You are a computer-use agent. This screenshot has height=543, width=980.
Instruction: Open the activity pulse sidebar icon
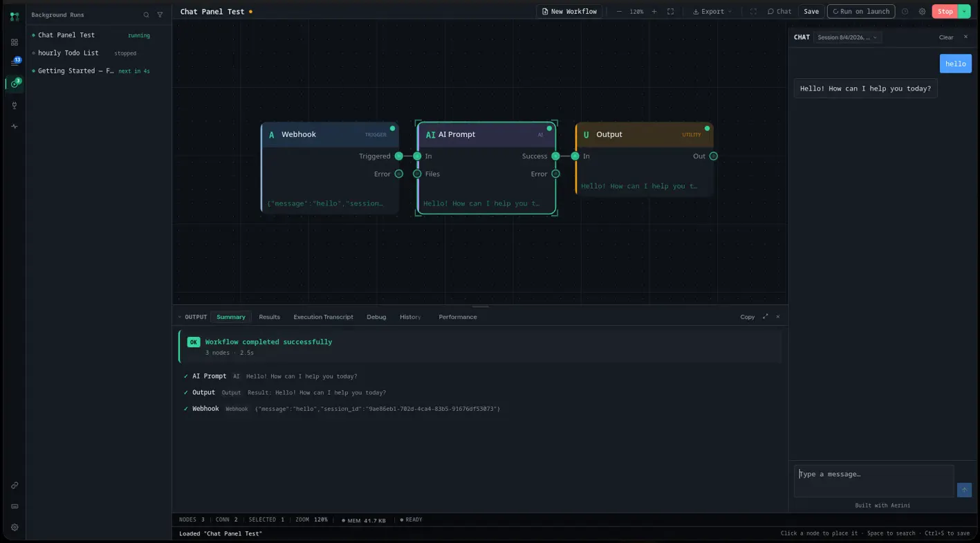[x=14, y=127]
